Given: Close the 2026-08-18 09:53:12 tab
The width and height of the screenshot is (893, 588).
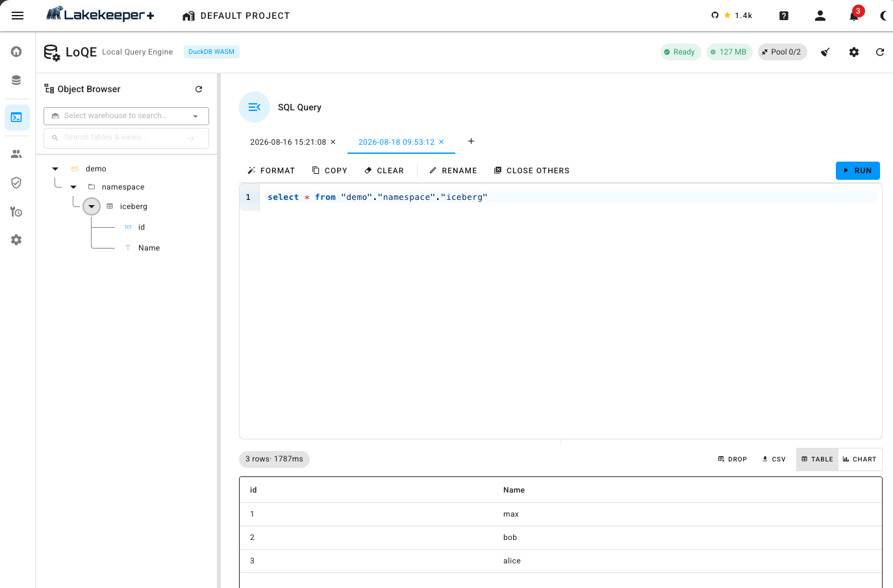Looking at the screenshot, I should 442,141.
